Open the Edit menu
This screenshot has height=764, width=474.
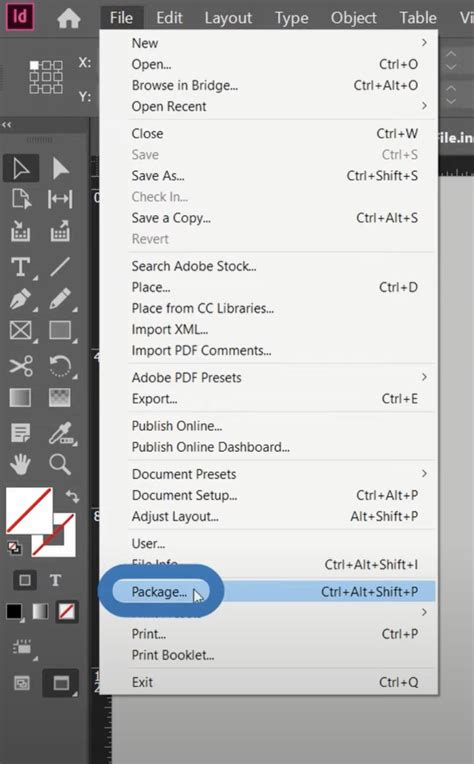click(x=169, y=18)
